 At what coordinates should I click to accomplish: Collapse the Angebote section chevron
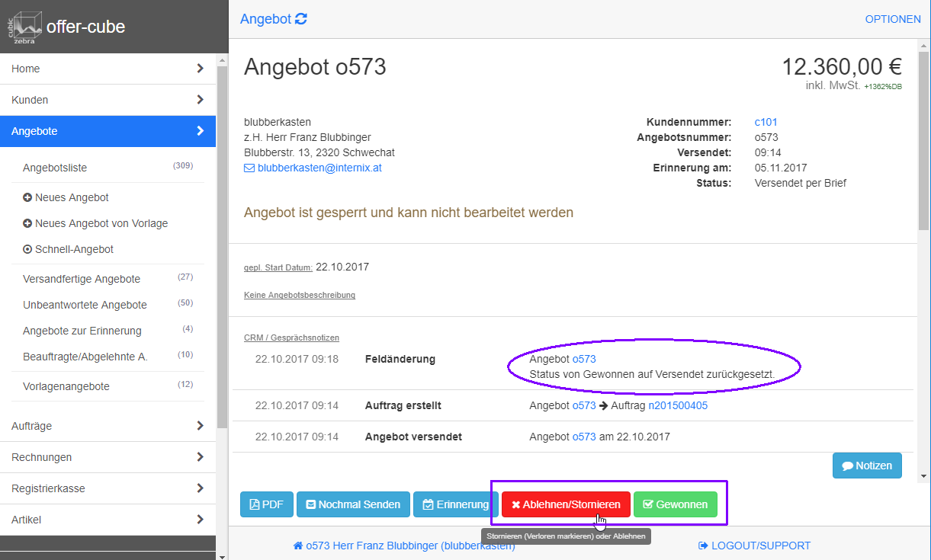coord(200,131)
